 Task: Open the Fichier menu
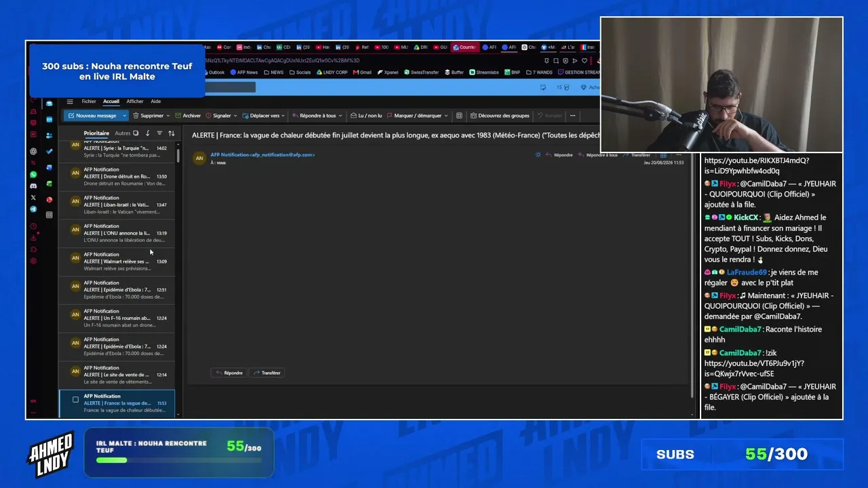(x=89, y=102)
